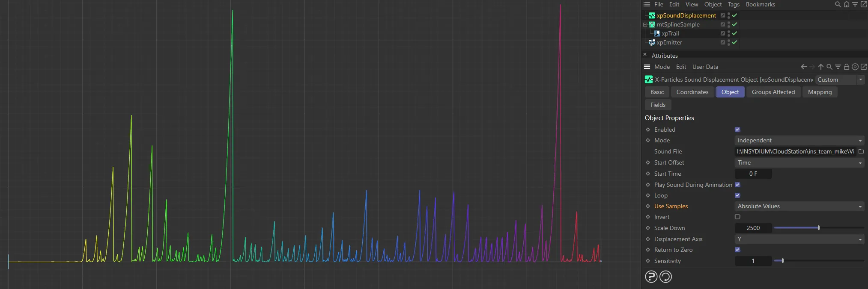Open the Start Offset dropdown
The image size is (868, 289).
pyautogui.click(x=799, y=162)
